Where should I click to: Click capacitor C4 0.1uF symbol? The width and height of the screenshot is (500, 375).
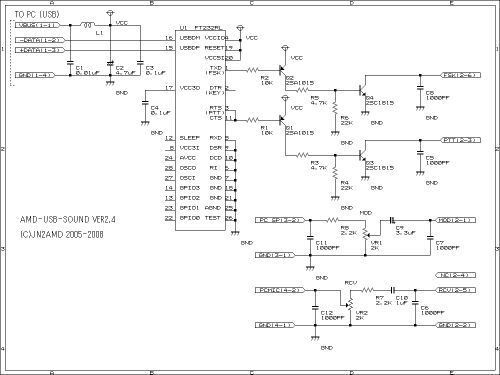(x=145, y=103)
